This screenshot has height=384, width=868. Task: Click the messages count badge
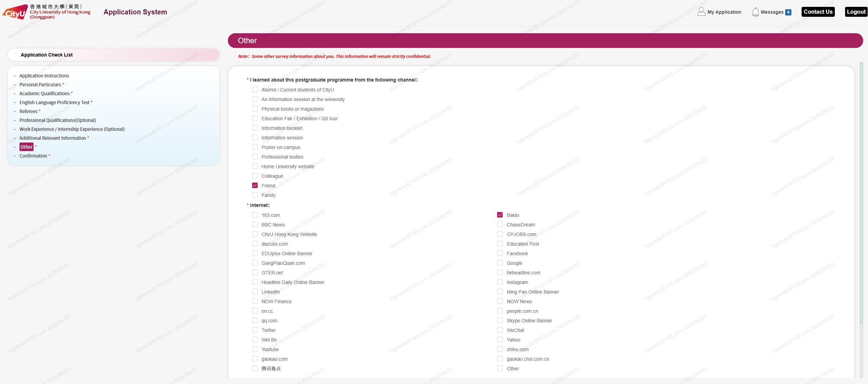pyautogui.click(x=788, y=12)
